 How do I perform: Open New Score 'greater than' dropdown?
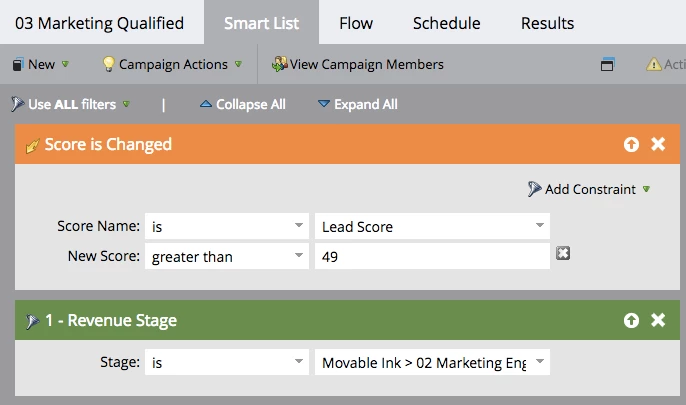point(298,257)
